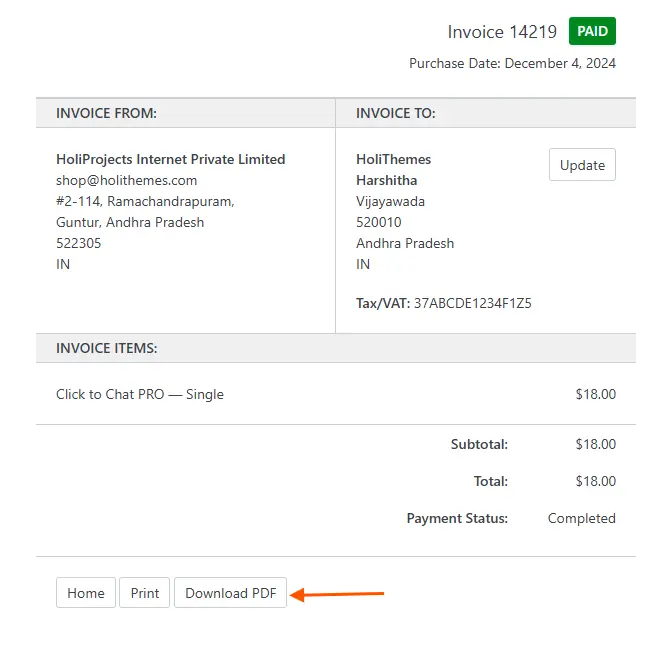This screenshot has width=667, height=647.
Task: Select the Invoice 14219 heading
Action: 502,32
